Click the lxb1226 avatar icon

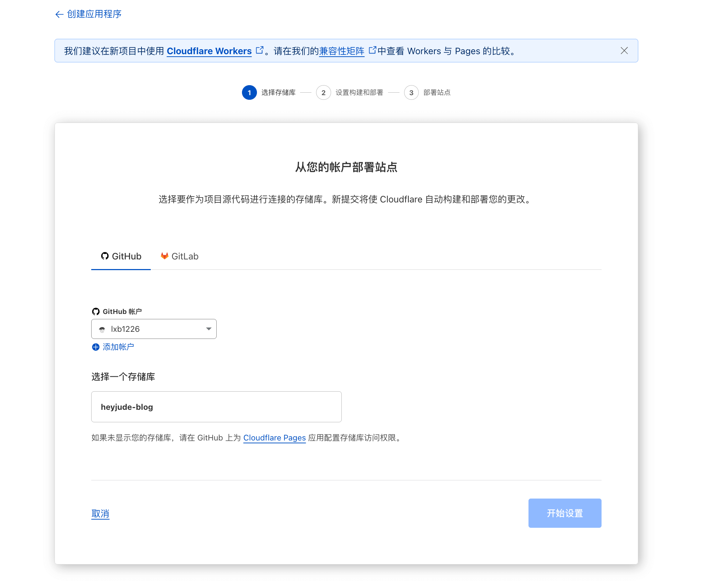pyautogui.click(x=102, y=329)
